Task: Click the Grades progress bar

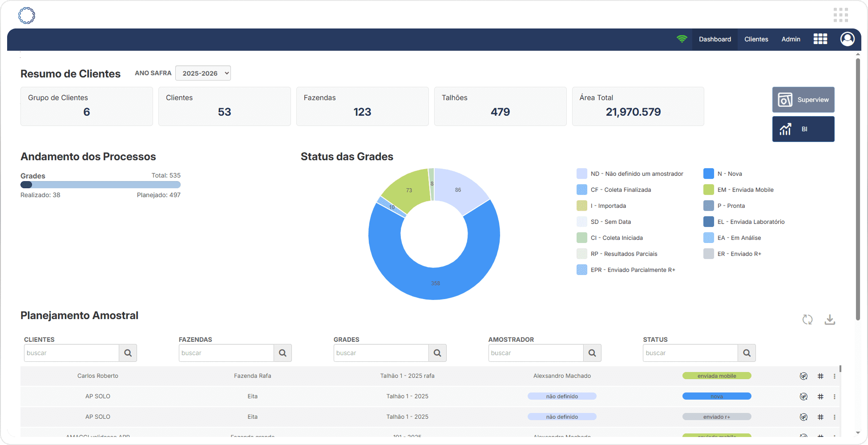Action: [x=100, y=184]
